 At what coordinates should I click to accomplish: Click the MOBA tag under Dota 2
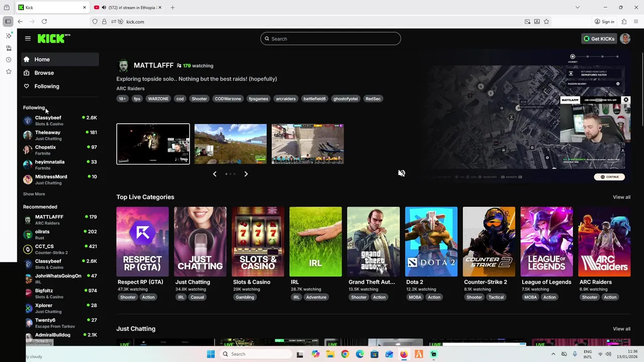[x=415, y=297]
